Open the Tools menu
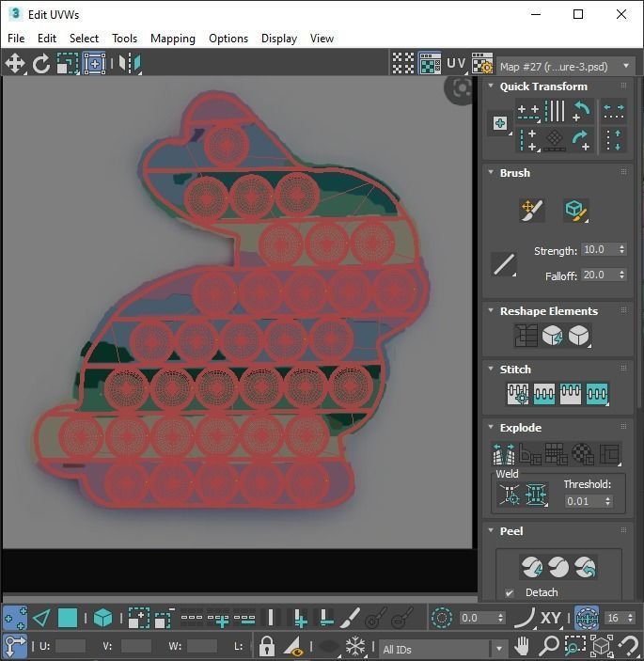The width and height of the screenshot is (644, 661). 124,39
